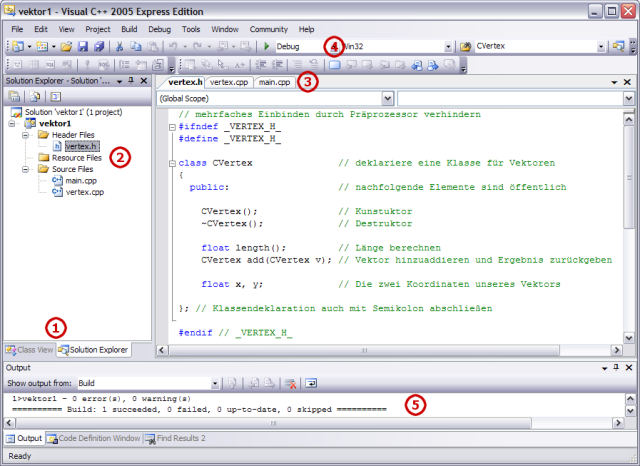
Task: Click the Save All toolbar icon
Action: (99, 46)
